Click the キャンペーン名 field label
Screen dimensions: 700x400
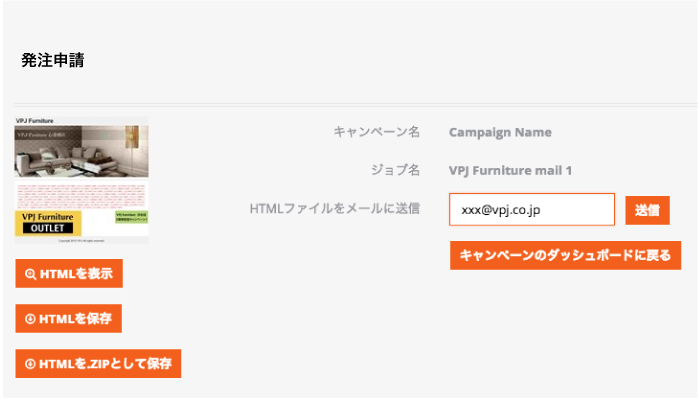pos(376,132)
